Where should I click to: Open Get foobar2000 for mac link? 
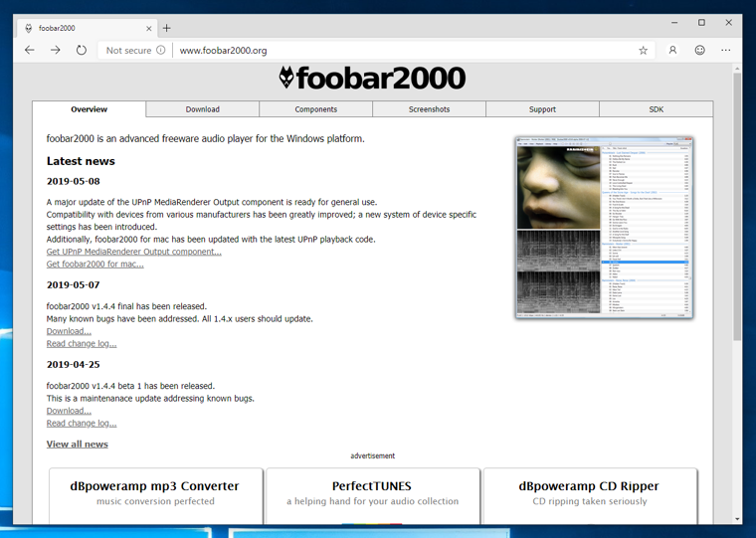coord(94,265)
